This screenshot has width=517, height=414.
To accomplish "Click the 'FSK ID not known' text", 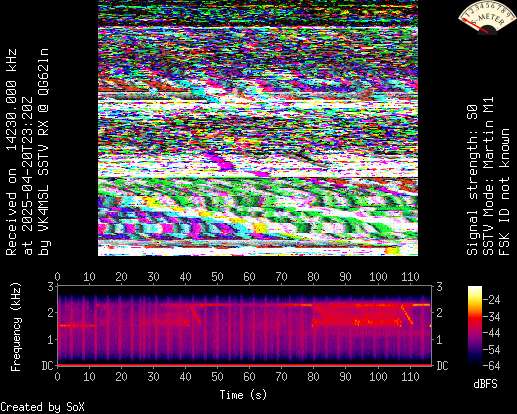I will [504, 192].
